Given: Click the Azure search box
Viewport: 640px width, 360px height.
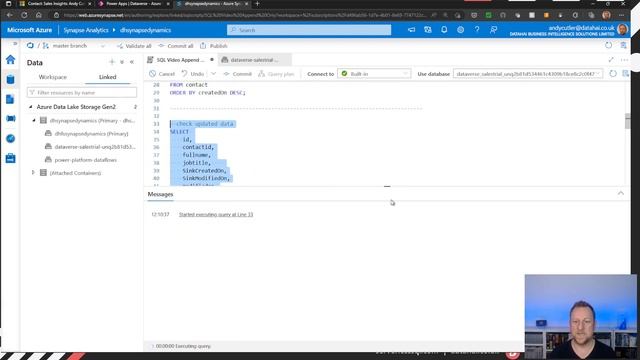Looking at the screenshot, I should click(x=309, y=30).
